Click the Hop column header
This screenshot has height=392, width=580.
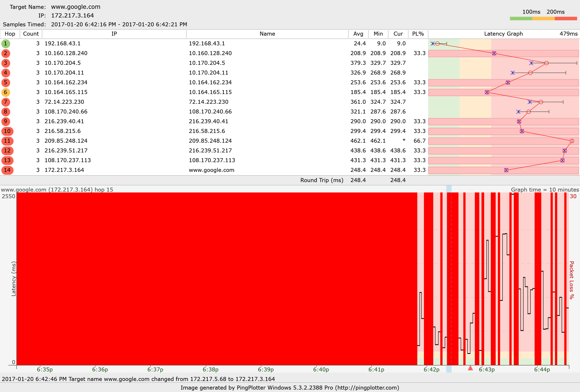click(x=10, y=34)
